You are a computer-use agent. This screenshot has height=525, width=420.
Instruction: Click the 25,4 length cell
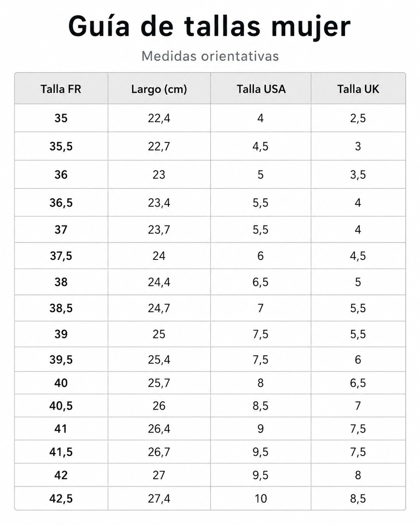coord(159,360)
